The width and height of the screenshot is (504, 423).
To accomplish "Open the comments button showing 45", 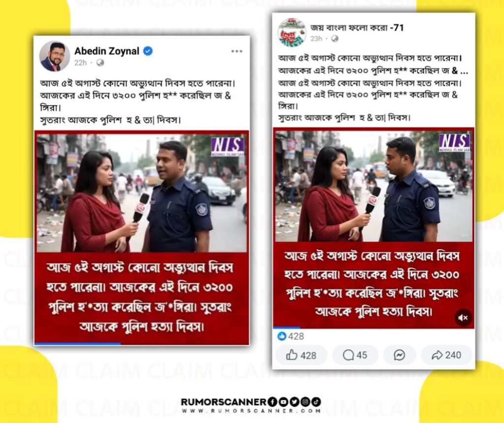I will [355, 355].
